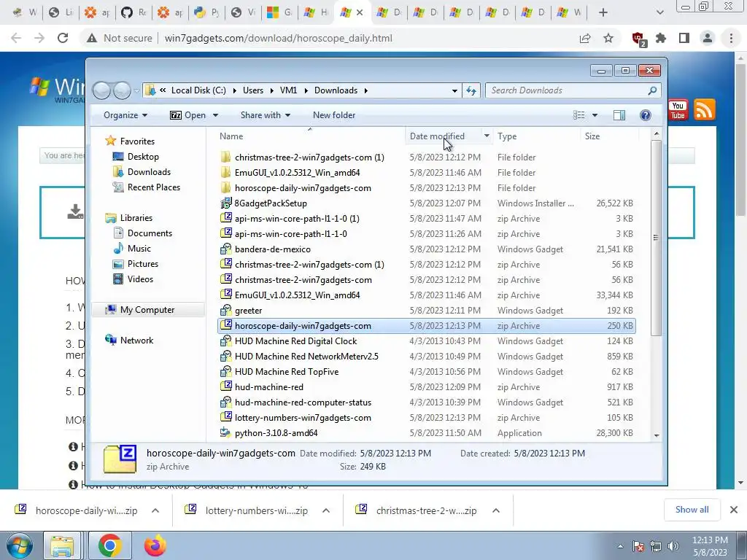Reload the browser page
Image resolution: width=747 pixels, height=560 pixels.
(63, 38)
